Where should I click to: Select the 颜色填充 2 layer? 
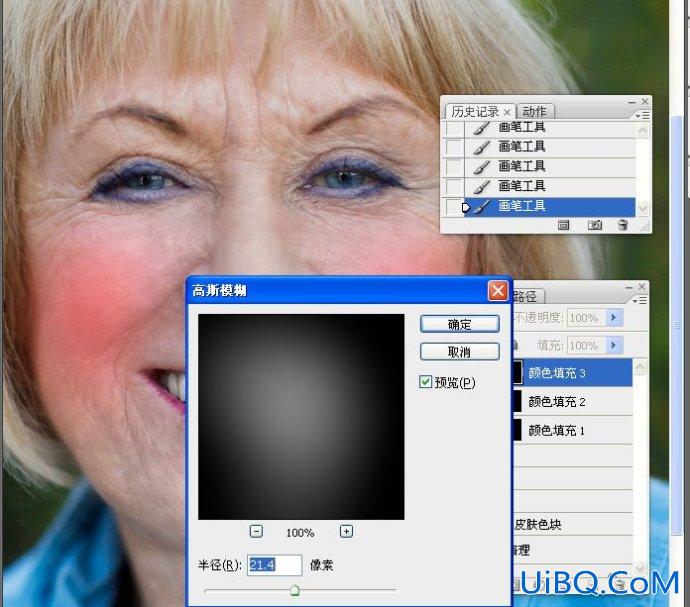coord(572,401)
